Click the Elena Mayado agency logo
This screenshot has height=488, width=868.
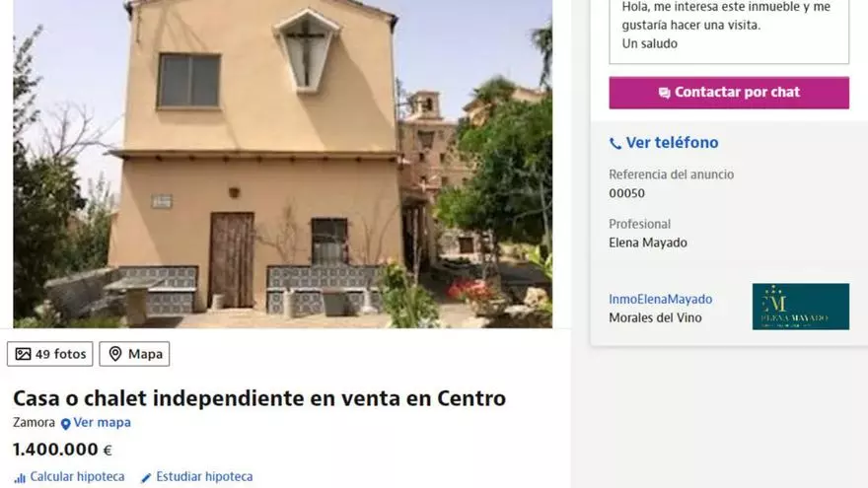(801, 307)
